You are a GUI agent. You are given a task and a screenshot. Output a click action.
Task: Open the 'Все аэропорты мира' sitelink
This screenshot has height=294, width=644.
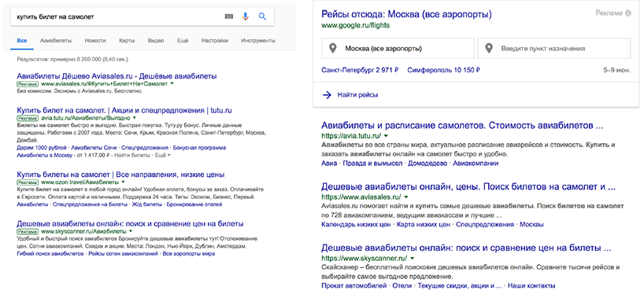click(x=189, y=254)
